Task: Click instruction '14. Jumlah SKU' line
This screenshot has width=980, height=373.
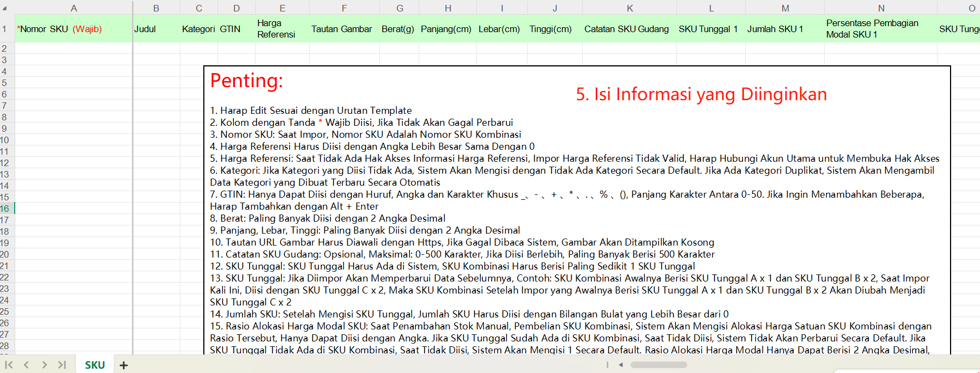Action: [x=469, y=314]
